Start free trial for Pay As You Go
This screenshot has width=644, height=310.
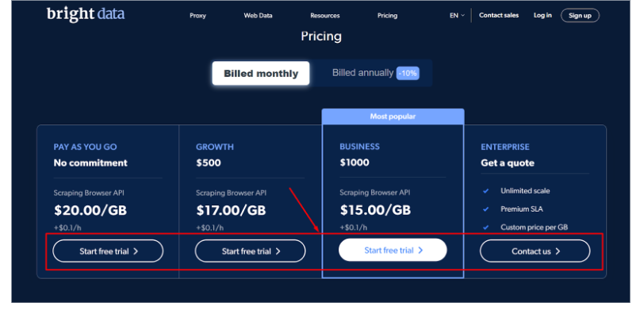(x=108, y=251)
